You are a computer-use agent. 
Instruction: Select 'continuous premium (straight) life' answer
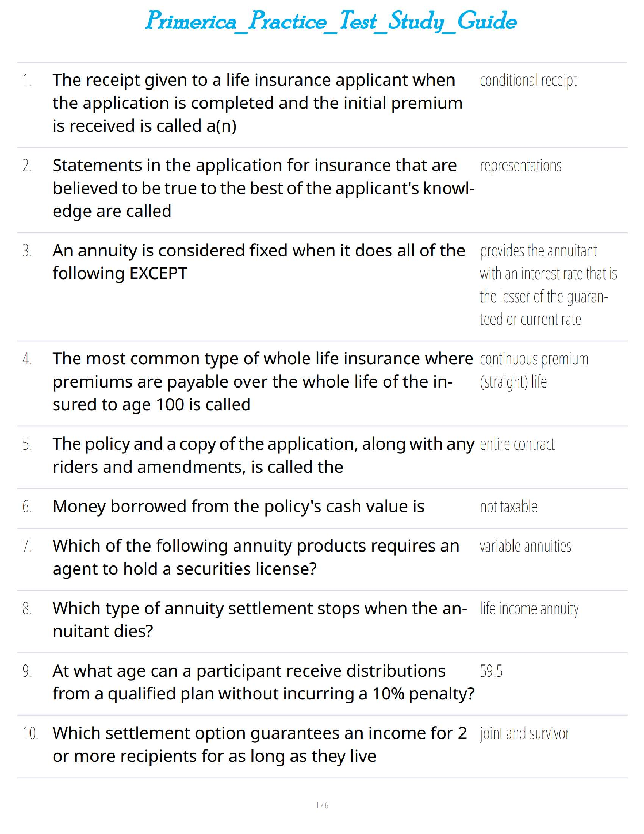pyautogui.click(x=533, y=370)
